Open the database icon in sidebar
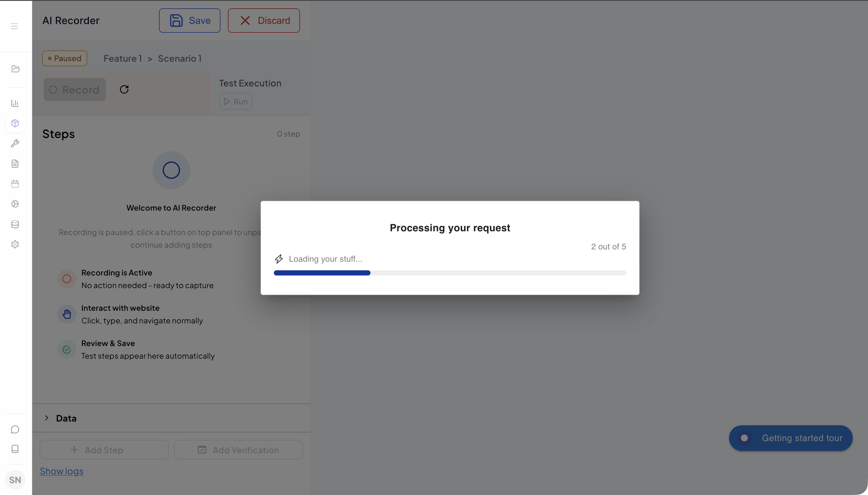Viewport: 868px width, 495px height. coord(15,224)
